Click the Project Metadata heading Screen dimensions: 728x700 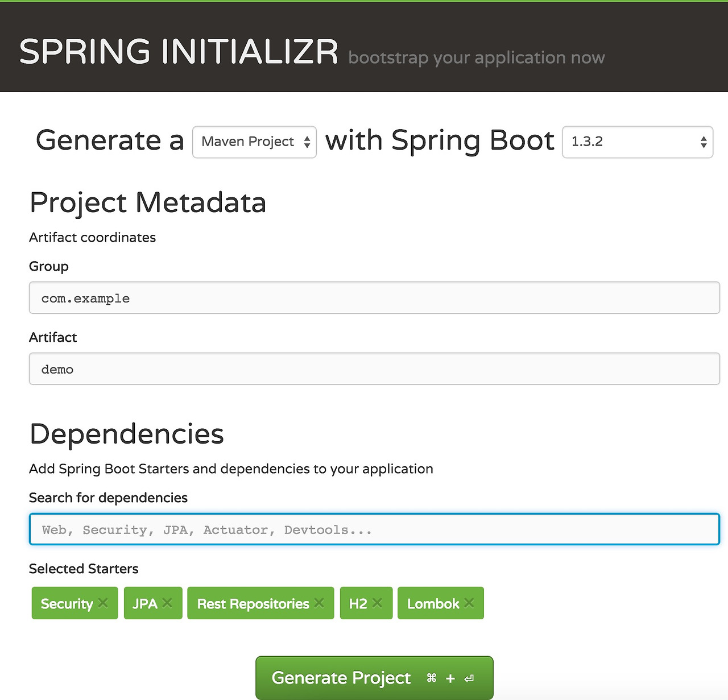point(148,203)
